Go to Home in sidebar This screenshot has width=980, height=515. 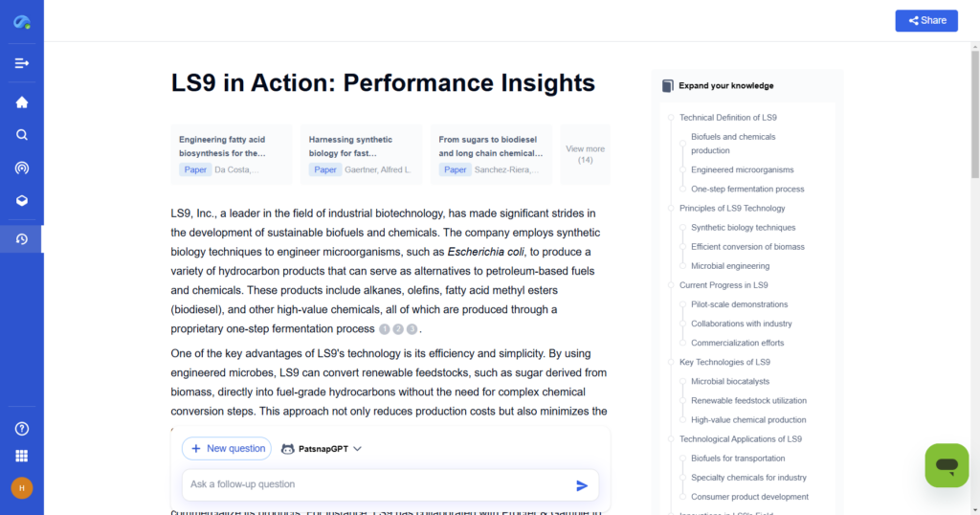tap(21, 102)
